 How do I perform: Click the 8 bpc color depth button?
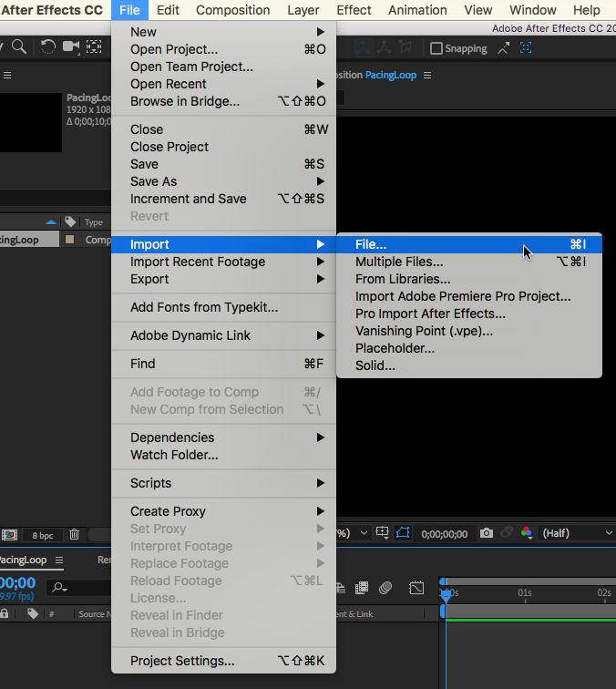[42, 535]
